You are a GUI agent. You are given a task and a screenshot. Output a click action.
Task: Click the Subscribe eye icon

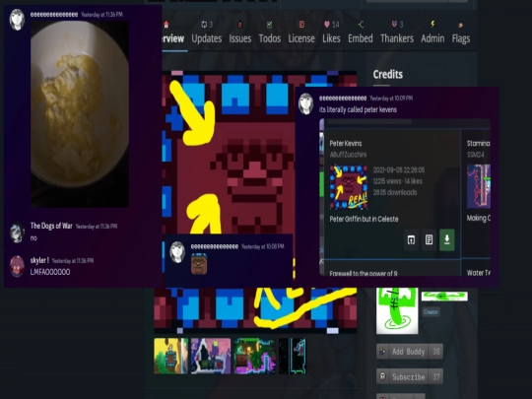382,376
